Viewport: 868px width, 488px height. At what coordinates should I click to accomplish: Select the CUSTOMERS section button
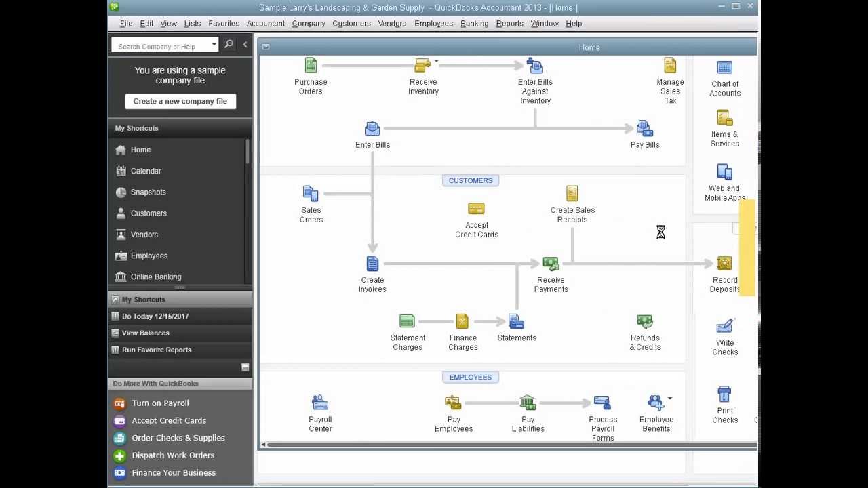point(470,180)
